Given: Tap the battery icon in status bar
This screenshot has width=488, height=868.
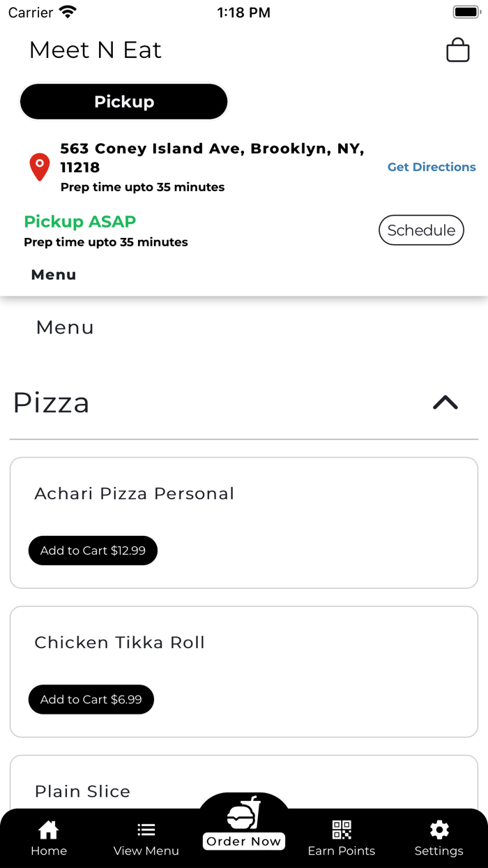Looking at the screenshot, I should tap(465, 13).
